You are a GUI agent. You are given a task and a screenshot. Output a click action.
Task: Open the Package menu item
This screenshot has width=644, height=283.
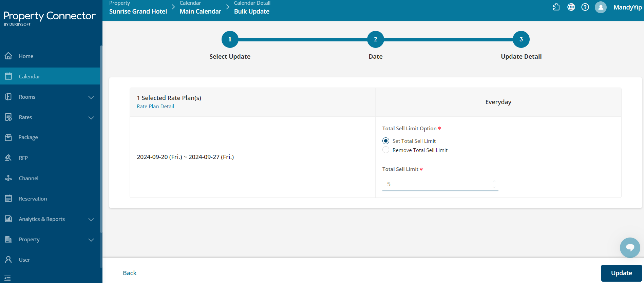click(50, 137)
